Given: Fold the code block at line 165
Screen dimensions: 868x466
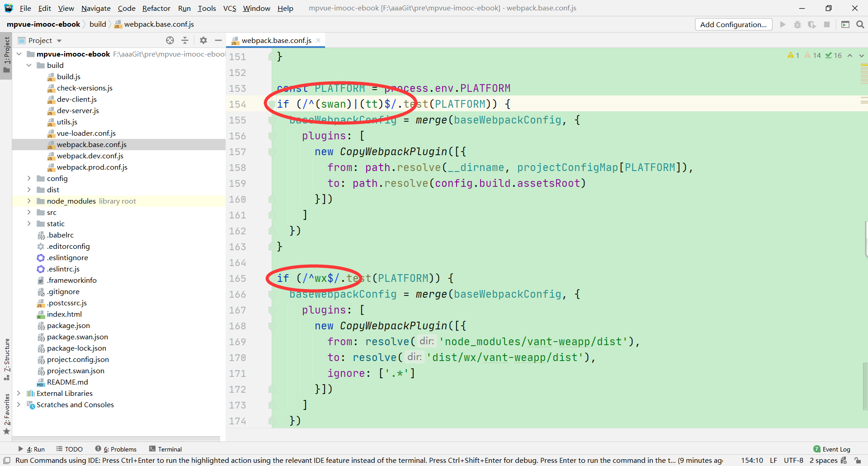Looking at the screenshot, I should [272, 278].
